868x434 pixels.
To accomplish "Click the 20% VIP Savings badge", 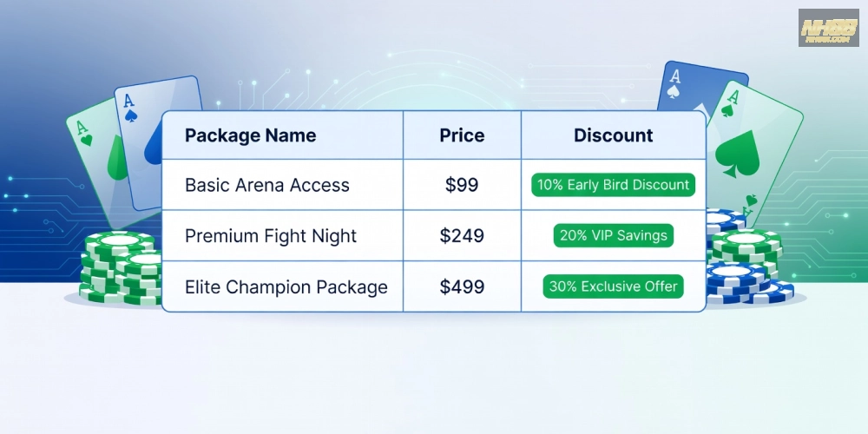I will [x=614, y=235].
